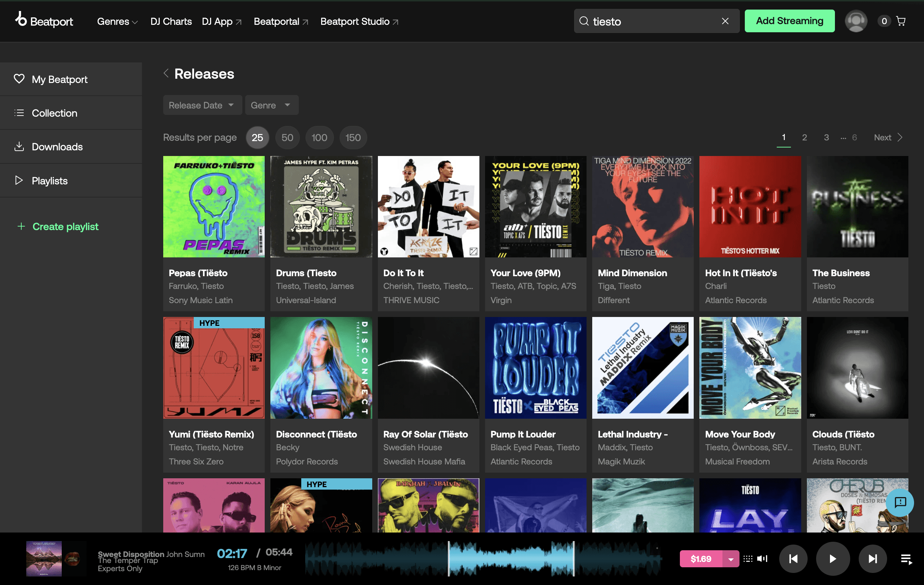This screenshot has height=585, width=924.
Task: Go to results page 3
Action: (826, 138)
